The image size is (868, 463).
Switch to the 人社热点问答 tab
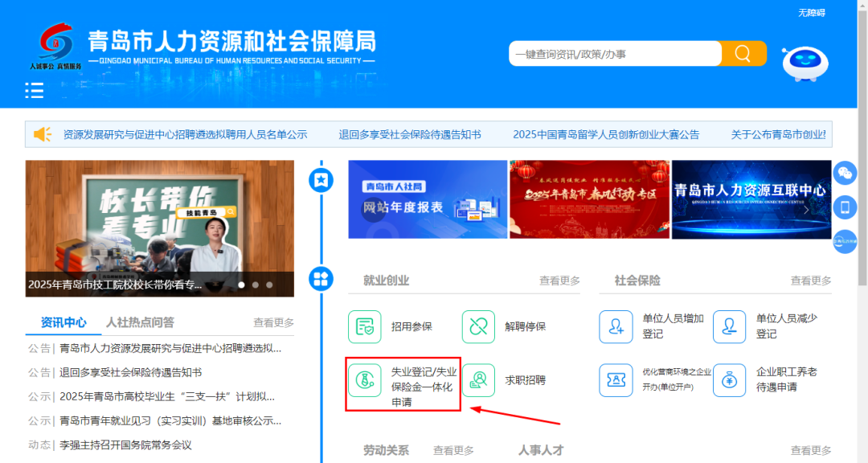[x=142, y=322]
